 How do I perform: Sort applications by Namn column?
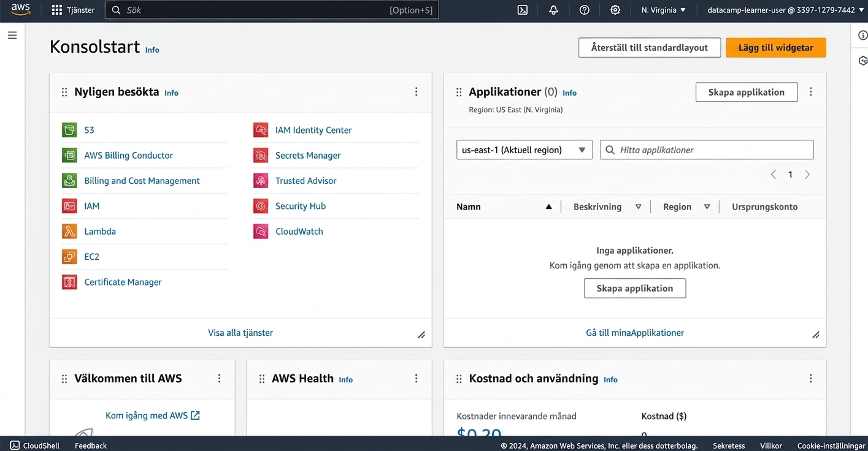point(504,207)
